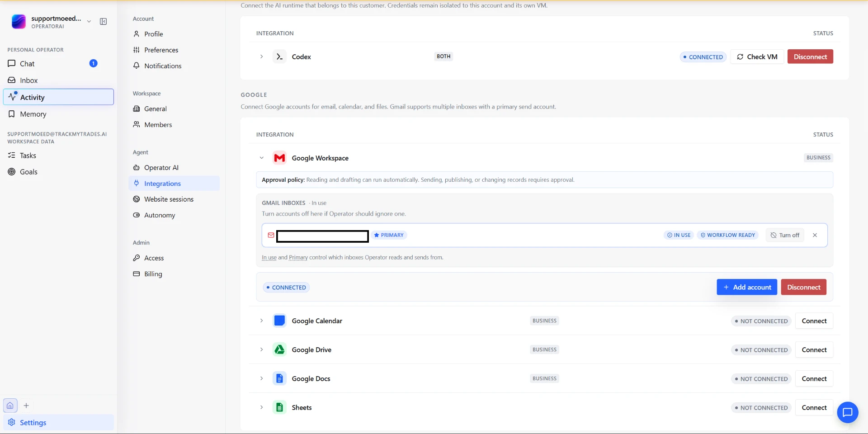Open Chat in the sidebar
868x434 pixels.
58,64
